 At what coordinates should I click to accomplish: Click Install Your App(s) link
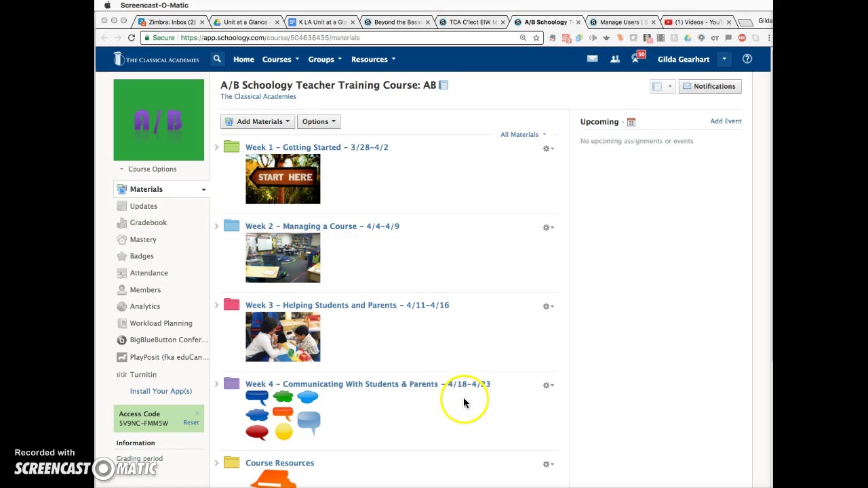pyautogui.click(x=161, y=391)
